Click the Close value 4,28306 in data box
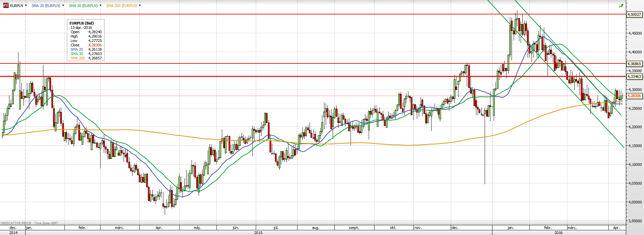 tap(95, 45)
